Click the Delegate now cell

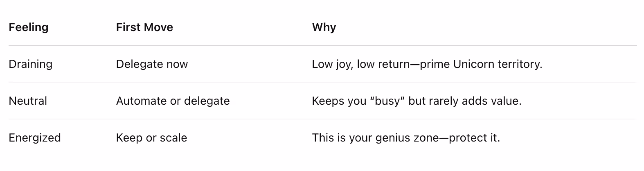click(x=152, y=64)
